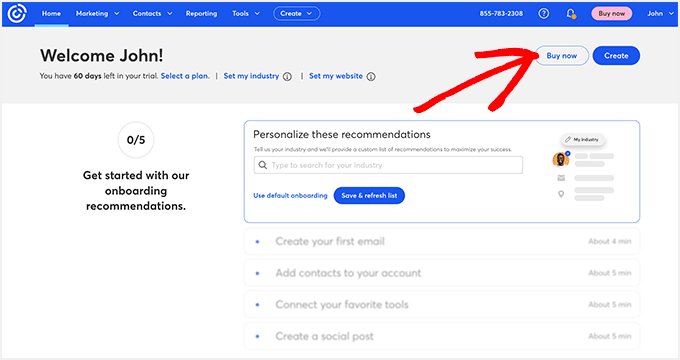Viewport: 680px width, 360px height.
Task: Open the Contacts menu
Action: (152, 13)
